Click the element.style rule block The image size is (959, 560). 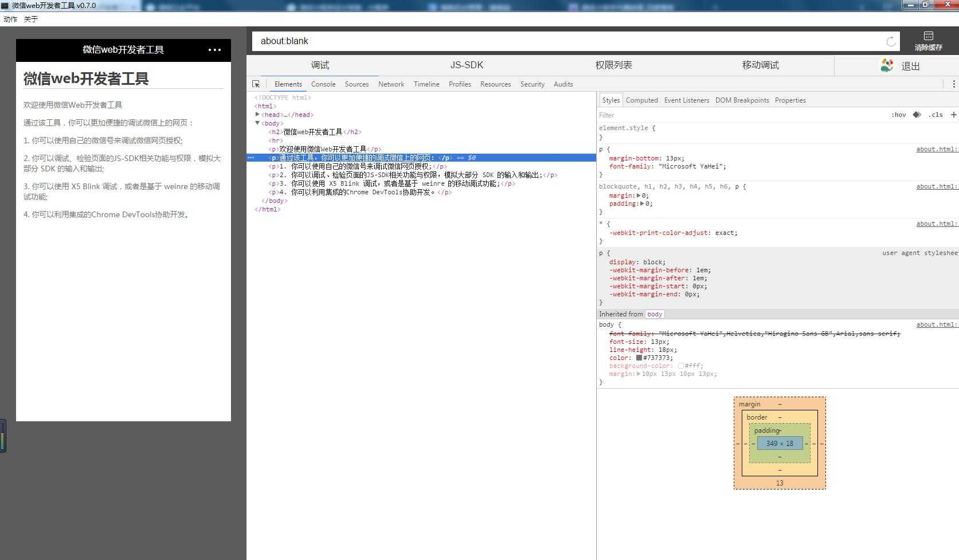click(x=777, y=132)
